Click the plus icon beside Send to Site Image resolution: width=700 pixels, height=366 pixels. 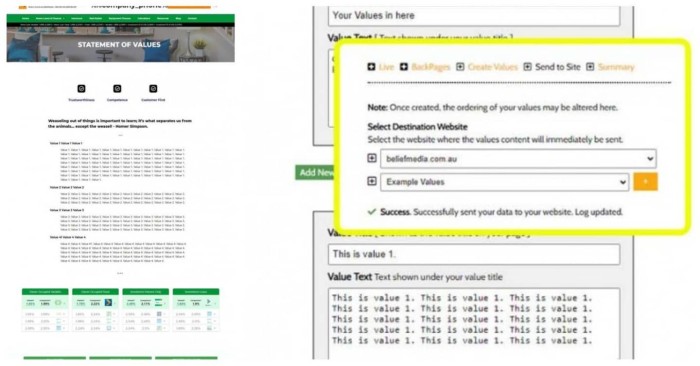coord(527,67)
